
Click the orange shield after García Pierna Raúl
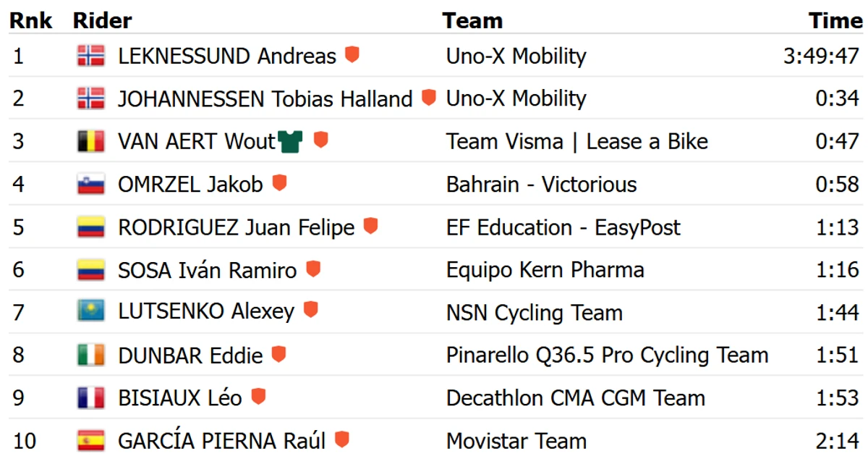(342, 439)
